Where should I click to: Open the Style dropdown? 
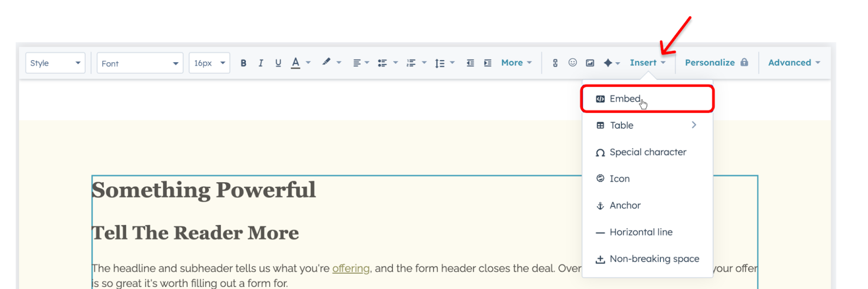(55, 63)
